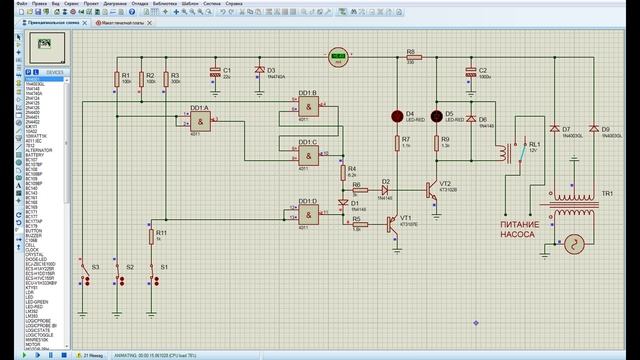Select the Junction Dot mode tool
Screen dimensions: 640x360
click(19, 52)
